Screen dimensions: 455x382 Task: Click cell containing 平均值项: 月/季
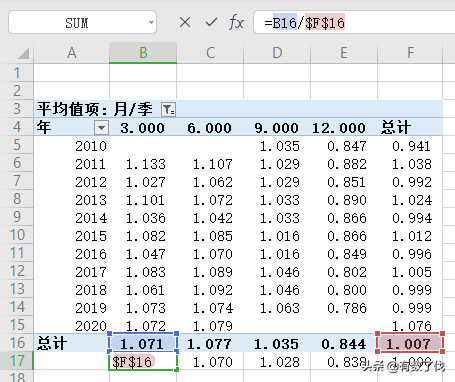94,109
